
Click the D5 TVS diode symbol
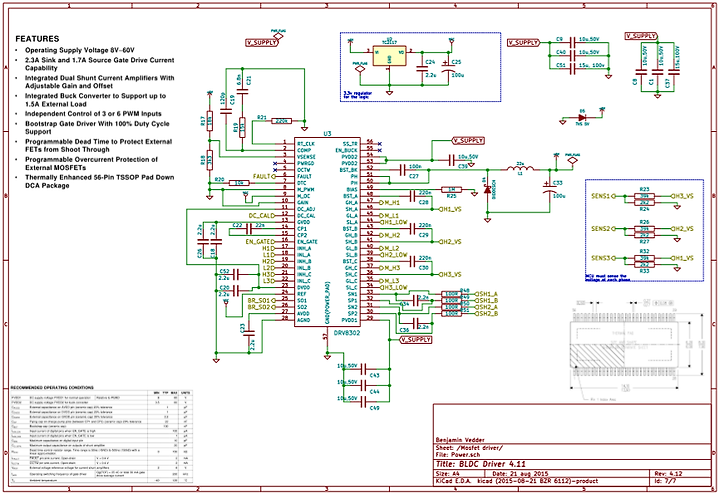[582, 118]
